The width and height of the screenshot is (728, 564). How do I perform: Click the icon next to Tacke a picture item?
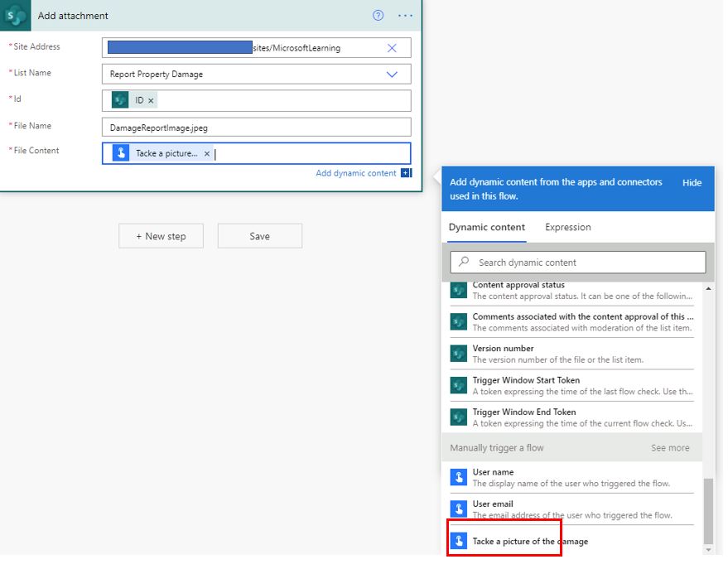click(x=459, y=541)
